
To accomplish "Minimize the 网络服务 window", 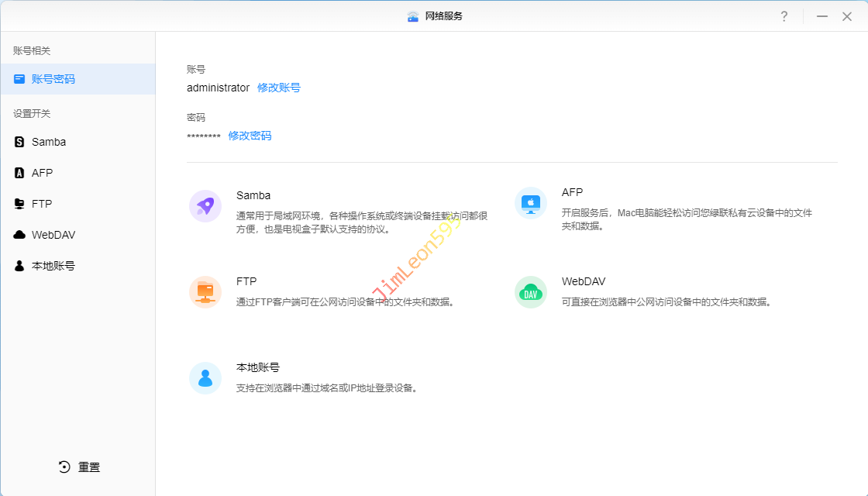I will tap(822, 16).
